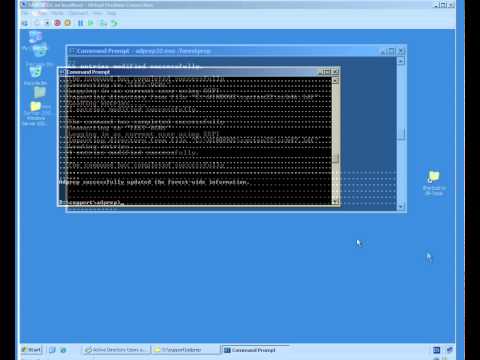The width and height of the screenshot is (480, 360).
Task: Open the Start menu in the VM
Action: tap(31, 350)
